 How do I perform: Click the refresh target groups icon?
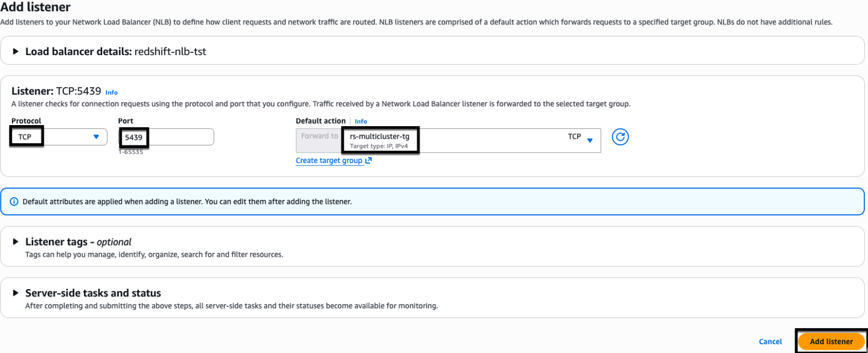point(620,137)
